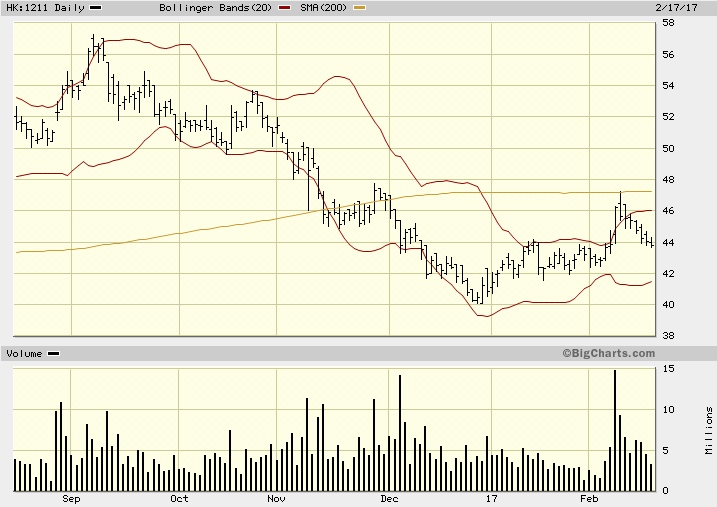717x507 pixels.
Task: Click the 2/17/17 date label
Action: 676,8
